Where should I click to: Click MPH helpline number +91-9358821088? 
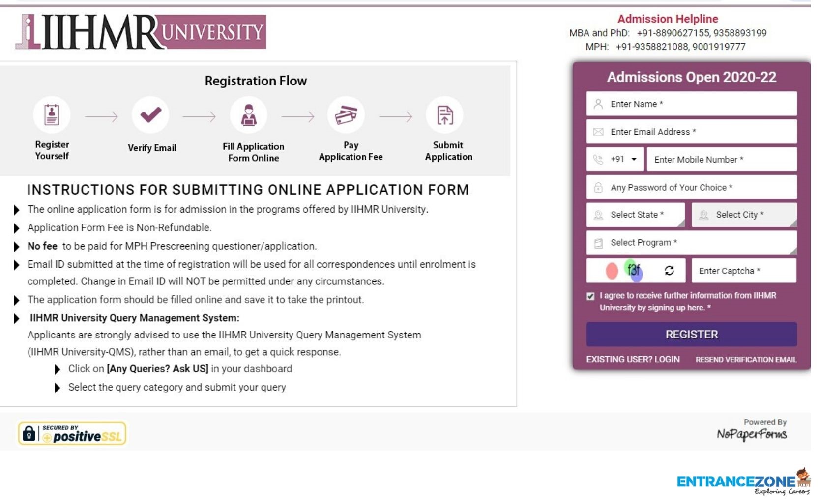coord(652,47)
